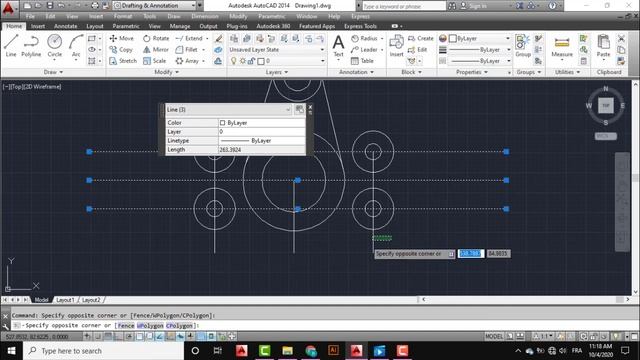Activate the Extend command
This screenshot has height=360, width=640.
pos(189,38)
